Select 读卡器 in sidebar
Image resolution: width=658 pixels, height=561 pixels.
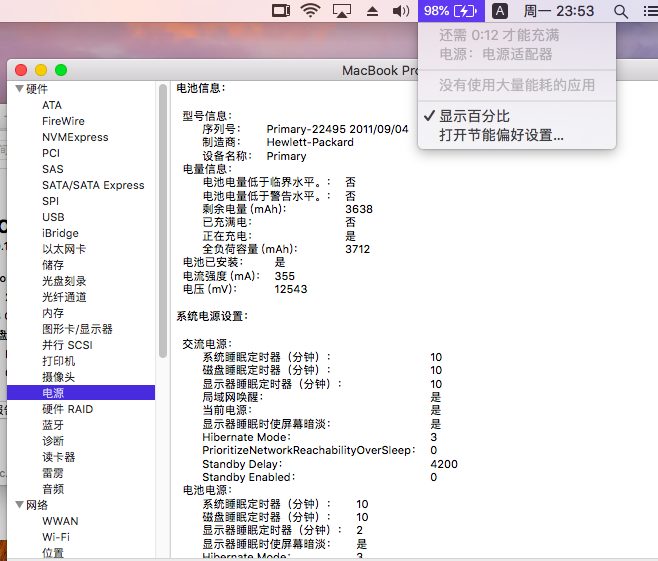[58, 457]
